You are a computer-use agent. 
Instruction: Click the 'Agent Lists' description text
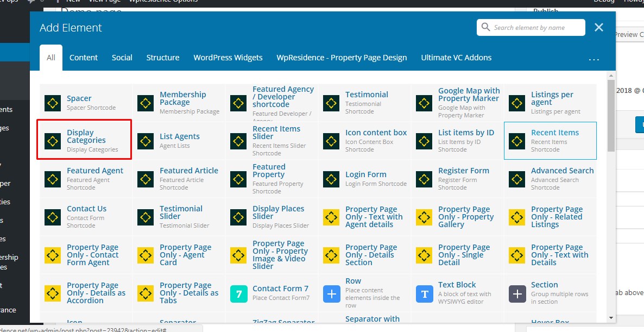(x=174, y=146)
